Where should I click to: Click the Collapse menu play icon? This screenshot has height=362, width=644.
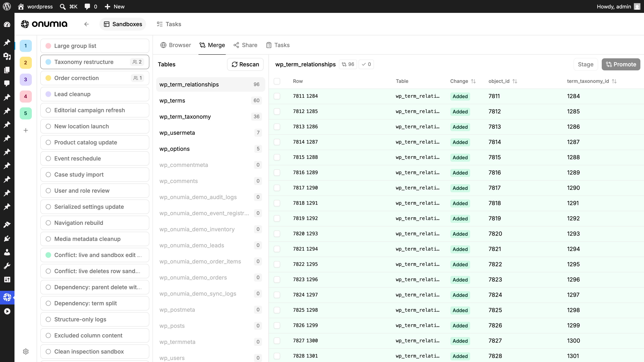coord(7,311)
